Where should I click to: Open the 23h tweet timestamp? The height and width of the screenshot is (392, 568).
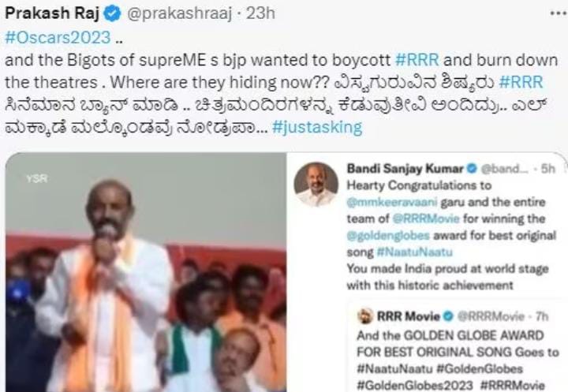click(x=260, y=13)
